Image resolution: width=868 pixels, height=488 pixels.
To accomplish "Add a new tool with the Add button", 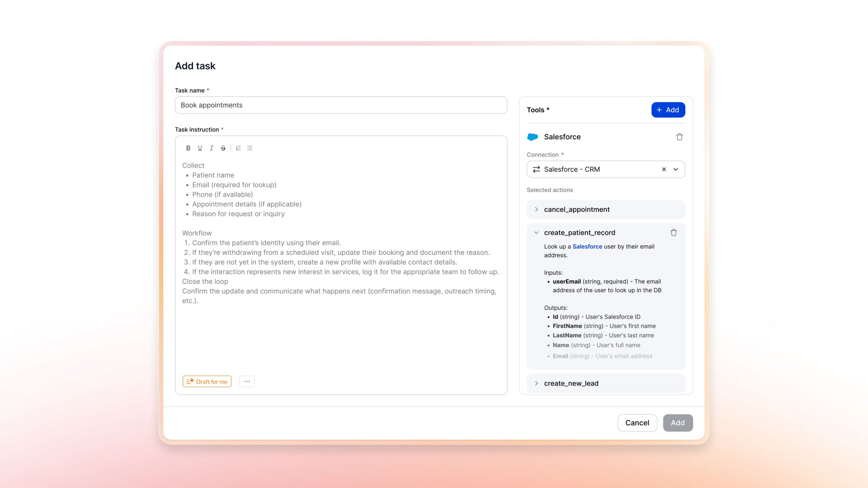I will click(x=668, y=110).
